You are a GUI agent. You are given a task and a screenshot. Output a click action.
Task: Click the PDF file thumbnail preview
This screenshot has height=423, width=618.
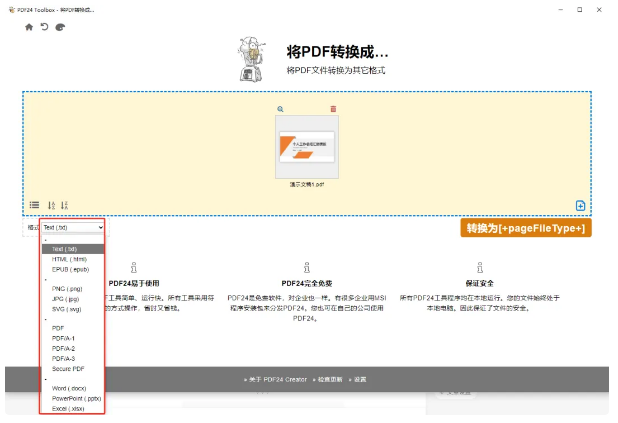point(308,147)
